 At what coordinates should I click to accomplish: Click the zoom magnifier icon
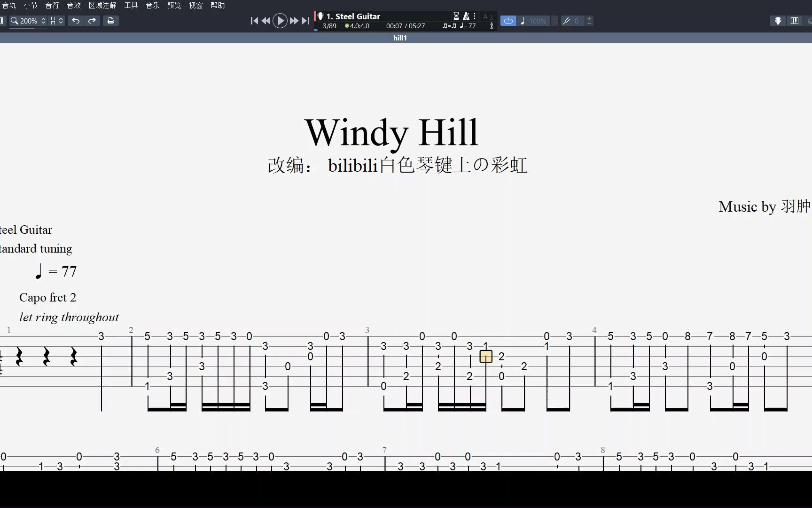coord(15,21)
